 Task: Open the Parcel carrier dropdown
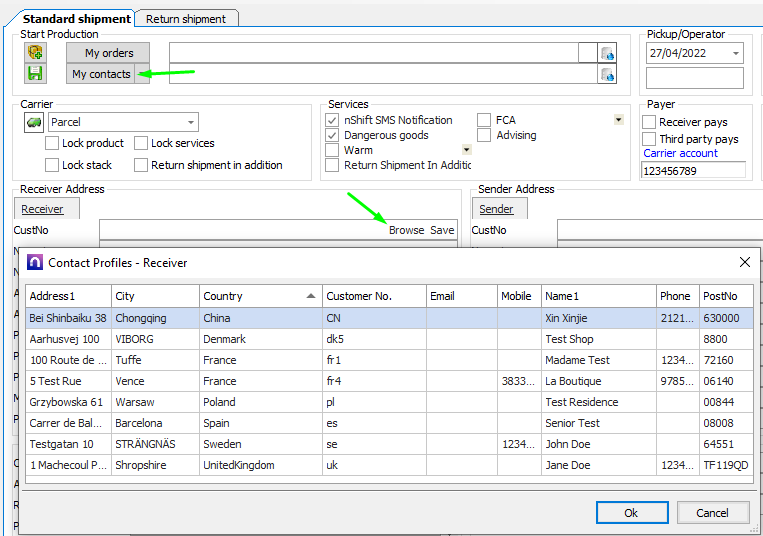[x=190, y=122]
